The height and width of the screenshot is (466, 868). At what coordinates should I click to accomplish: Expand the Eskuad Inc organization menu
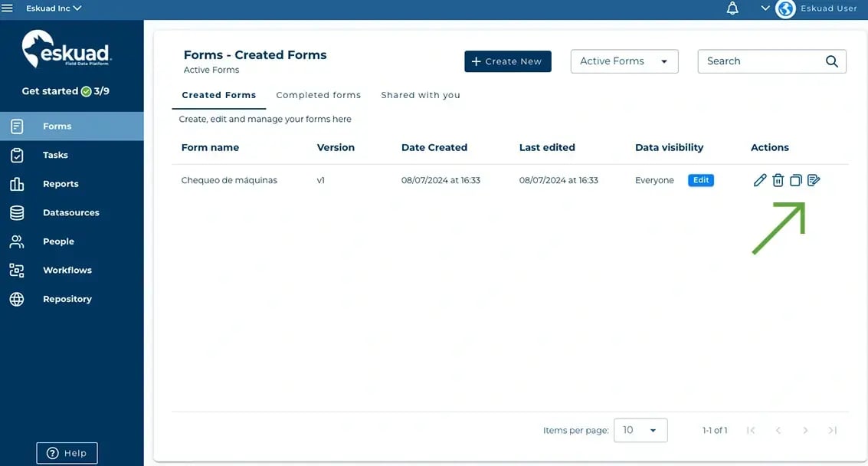(52, 8)
